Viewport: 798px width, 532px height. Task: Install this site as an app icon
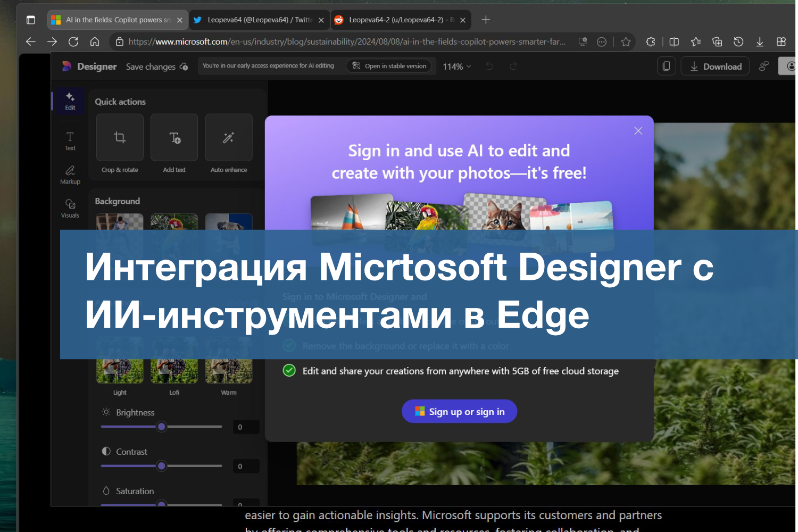pyautogui.click(x=583, y=41)
